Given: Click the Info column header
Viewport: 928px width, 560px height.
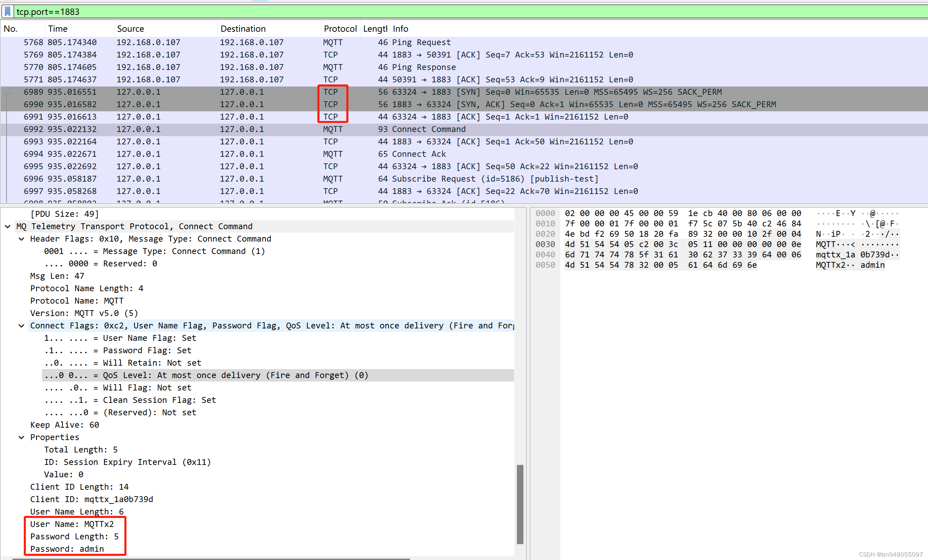Looking at the screenshot, I should point(400,29).
